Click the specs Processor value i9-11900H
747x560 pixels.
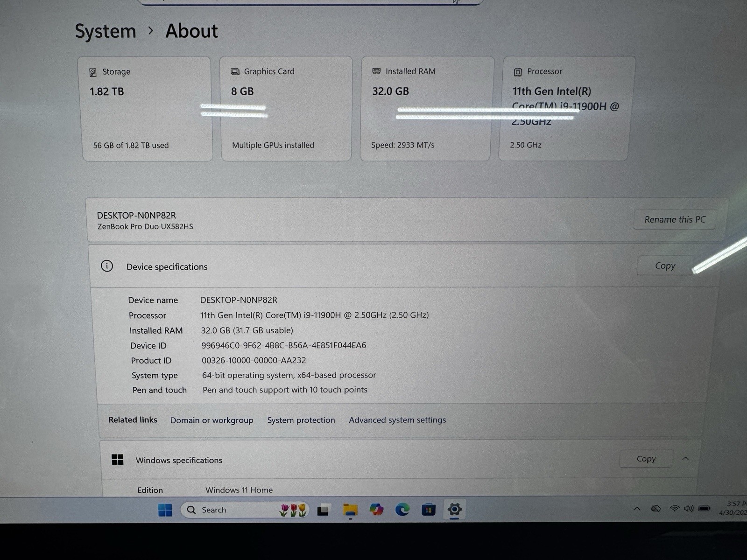(315, 315)
